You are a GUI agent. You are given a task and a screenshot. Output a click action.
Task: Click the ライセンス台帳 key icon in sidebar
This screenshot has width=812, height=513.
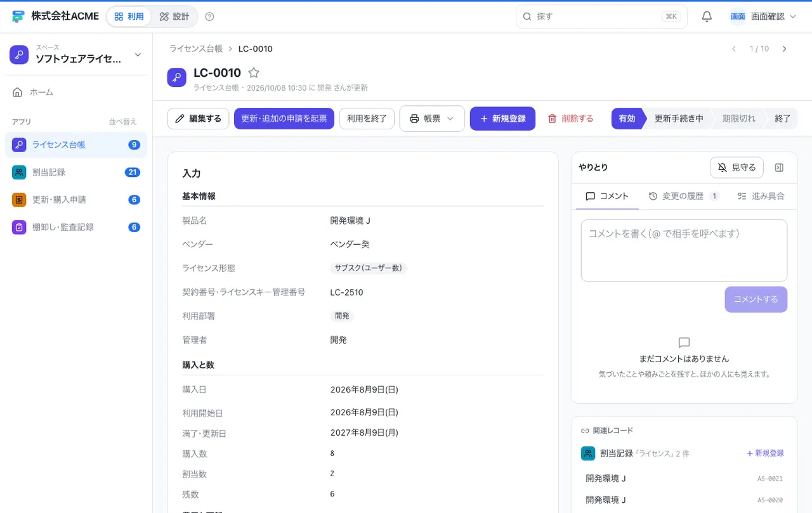(19, 145)
